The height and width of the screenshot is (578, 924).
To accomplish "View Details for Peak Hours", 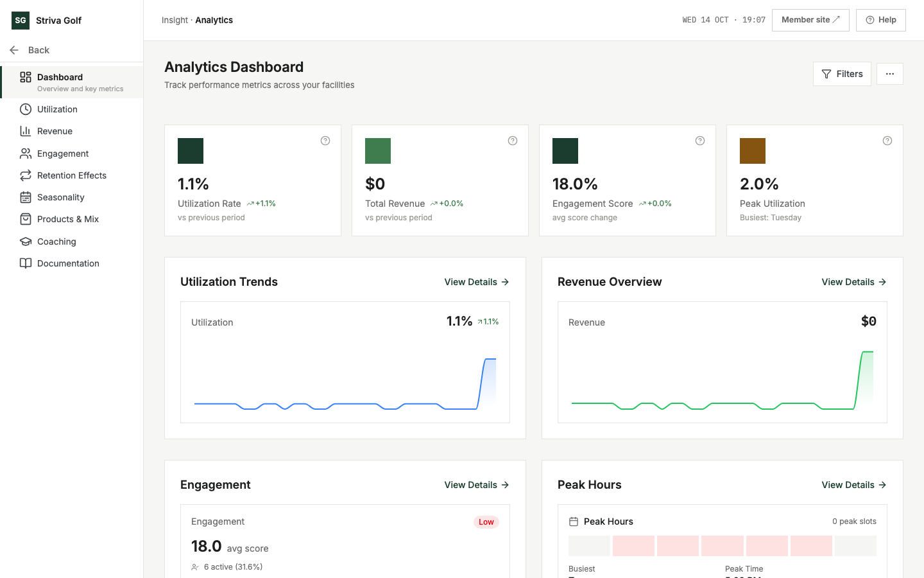I will point(854,485).
